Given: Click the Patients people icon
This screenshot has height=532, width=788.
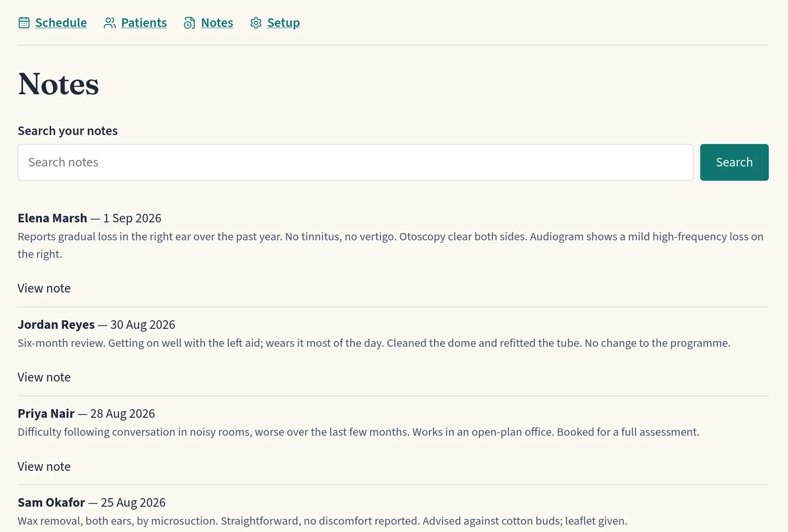Looking at the screenshot, I should tap(110, 23).
